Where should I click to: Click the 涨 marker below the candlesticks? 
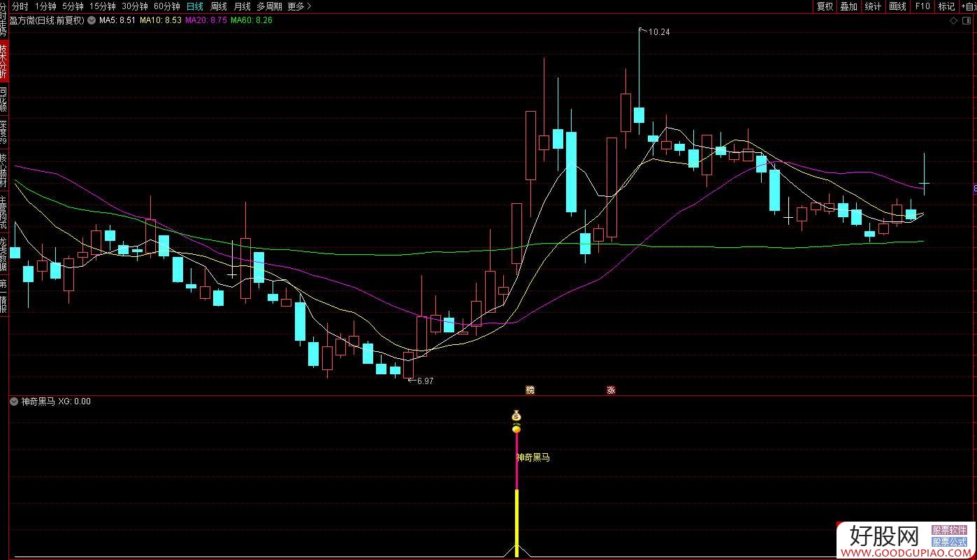tap(611, 390)
